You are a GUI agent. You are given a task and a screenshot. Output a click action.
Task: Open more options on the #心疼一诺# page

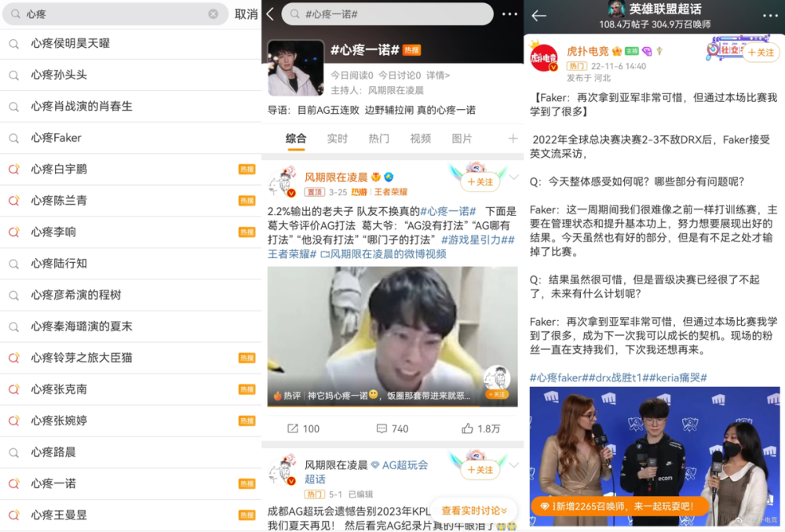509,14
